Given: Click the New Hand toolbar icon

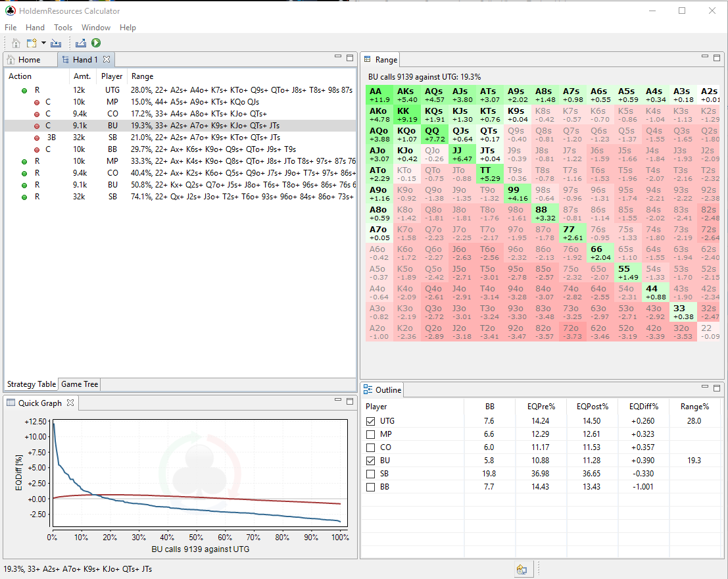Looking at the screenshot, I should click(32, 43).
